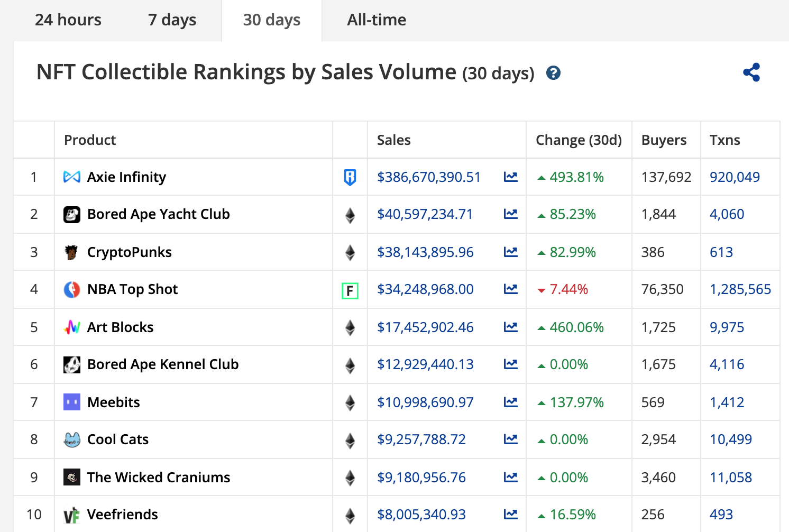The image size is (789, 532).
Task: Click the red 7.44% change value
Action: coord(569,289)
